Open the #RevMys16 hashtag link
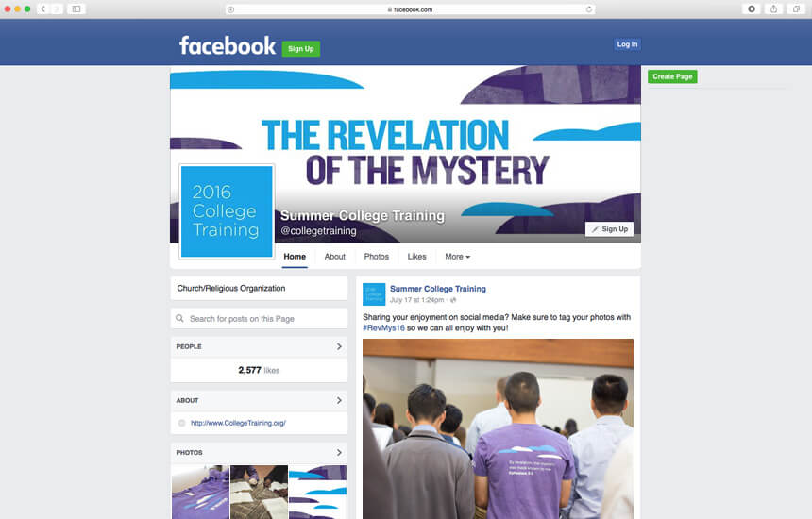Screen dimensions: 812x519 (x=383, y=328)
